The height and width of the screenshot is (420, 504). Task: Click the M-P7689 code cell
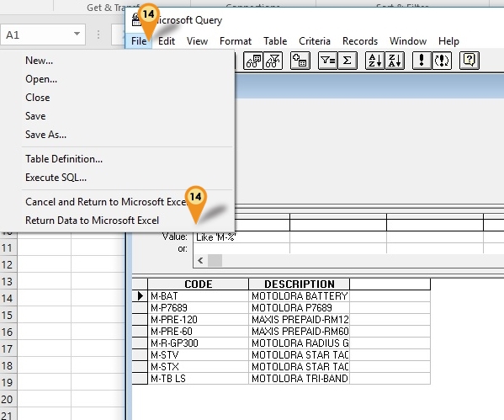[198, 308]
